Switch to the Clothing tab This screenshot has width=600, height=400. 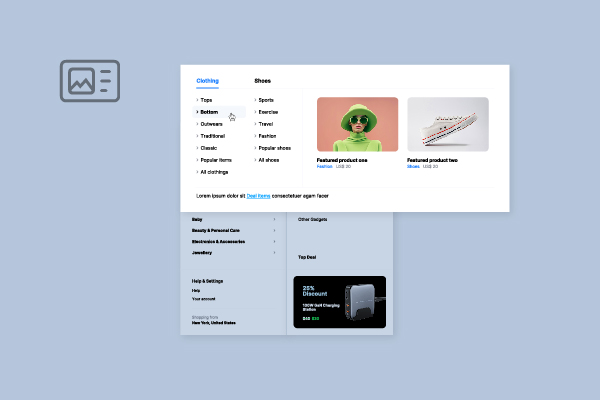207,80
